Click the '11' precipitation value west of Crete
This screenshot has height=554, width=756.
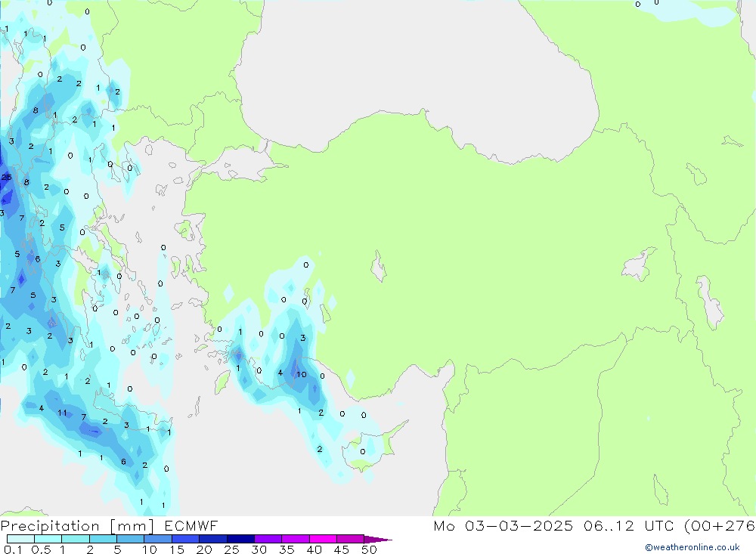(62, 413)
